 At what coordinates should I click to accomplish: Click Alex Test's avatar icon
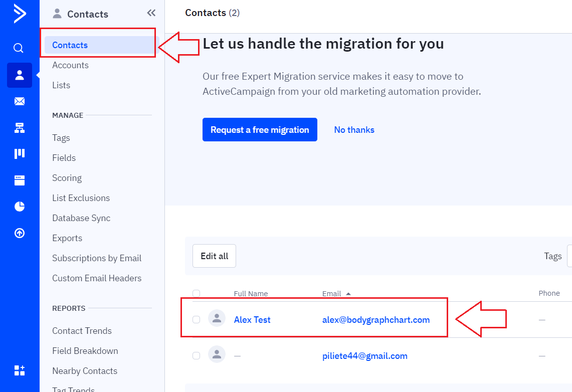(x=217, y=318)
